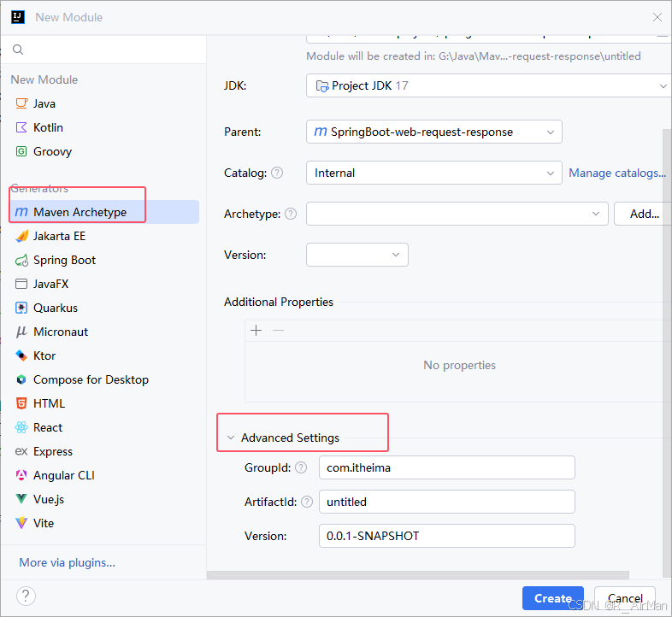Screen dimensions: 672x617
Task: Click the Create button
Action: (553, 598)
